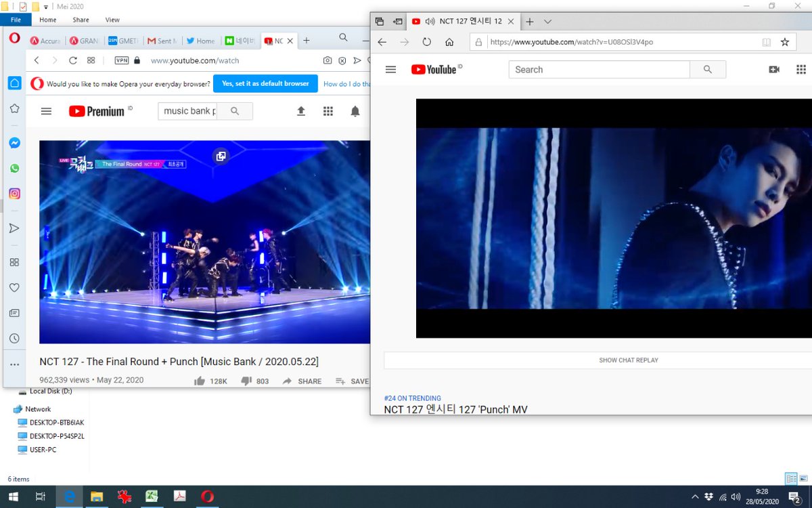812x508 pixels.
Task: Open Task View on the taskbar
Action: click(x=41, y=496)
